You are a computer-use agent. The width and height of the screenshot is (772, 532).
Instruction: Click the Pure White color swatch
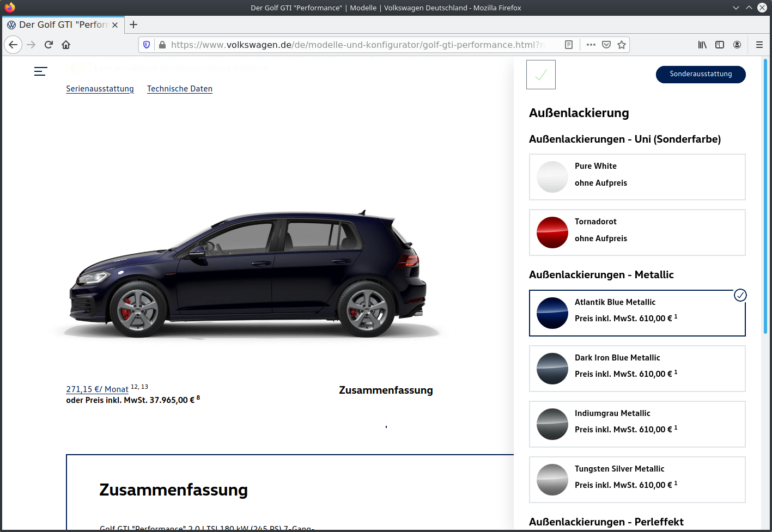(x=552, y=177)
